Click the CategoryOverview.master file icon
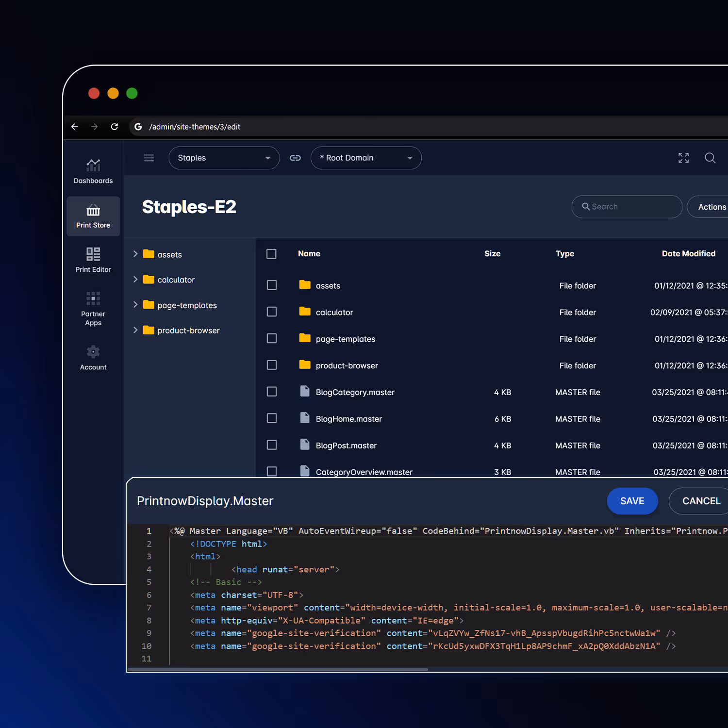 click(x=305, y=471)
